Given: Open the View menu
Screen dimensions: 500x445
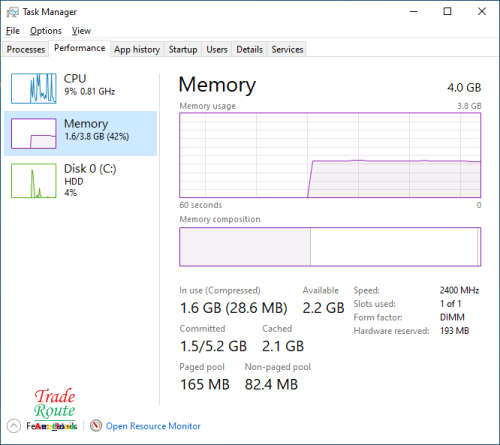Looking at the screenshot, I should point(81,31).
